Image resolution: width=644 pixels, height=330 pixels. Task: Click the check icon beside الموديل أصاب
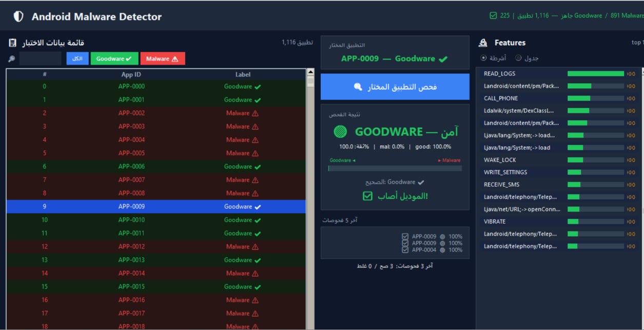pos(367,196)
